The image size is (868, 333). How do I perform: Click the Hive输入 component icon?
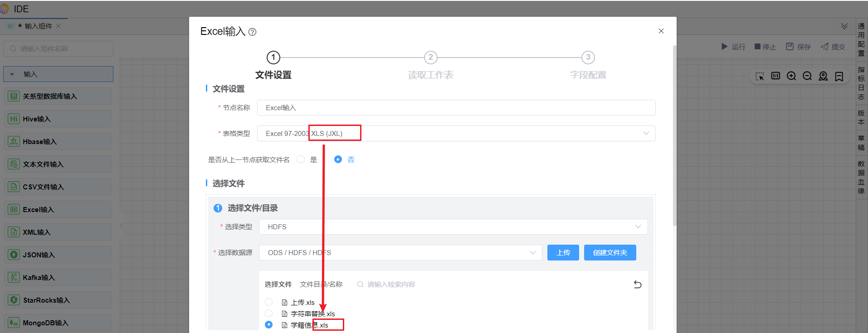14,119
